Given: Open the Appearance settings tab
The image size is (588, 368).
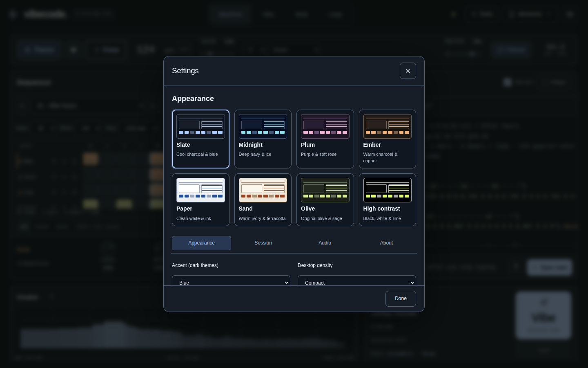Looking at the screenshot, I should coord(201,243).
